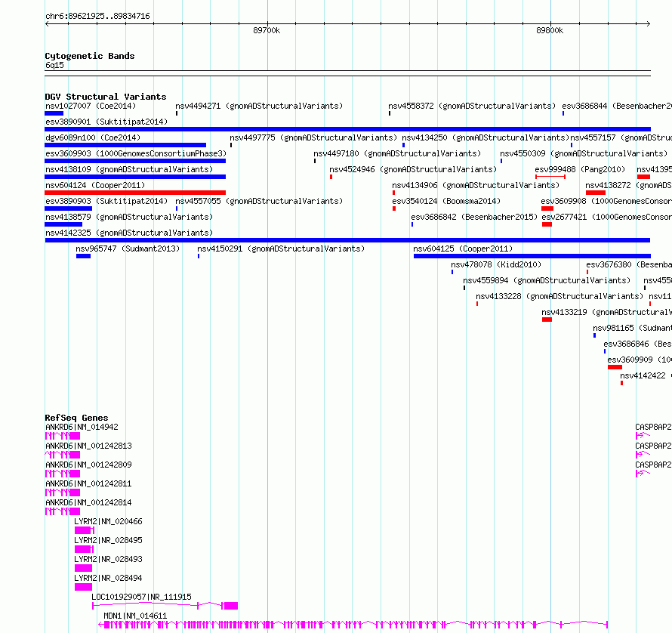Viewport: 672px width, 633px height.
Task: Click the 89800k ruler tick label
Action: [x=550, y=30]
